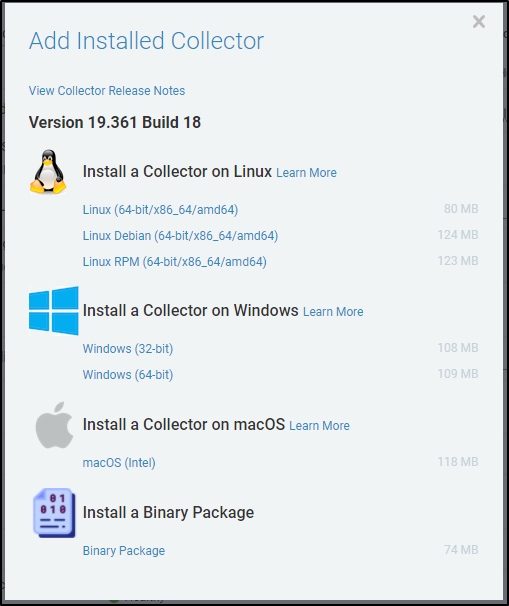Download Windows (64-bit) collector
The image size is (509, 606).
click(128, 374)
